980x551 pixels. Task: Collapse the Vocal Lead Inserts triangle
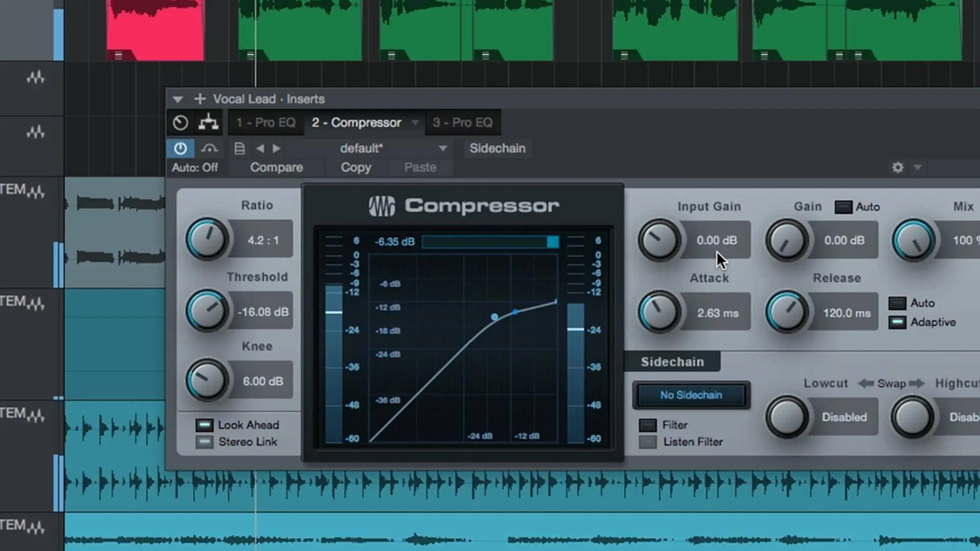pos(178,99)
